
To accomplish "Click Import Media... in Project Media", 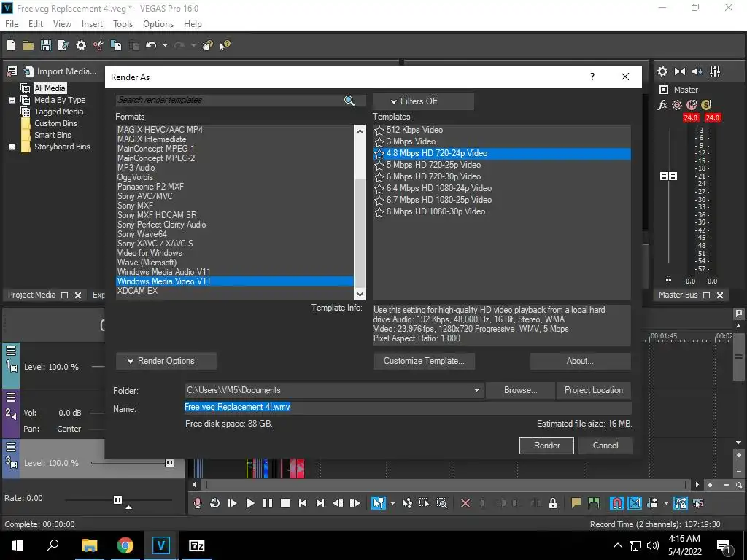I will point(61,71).
